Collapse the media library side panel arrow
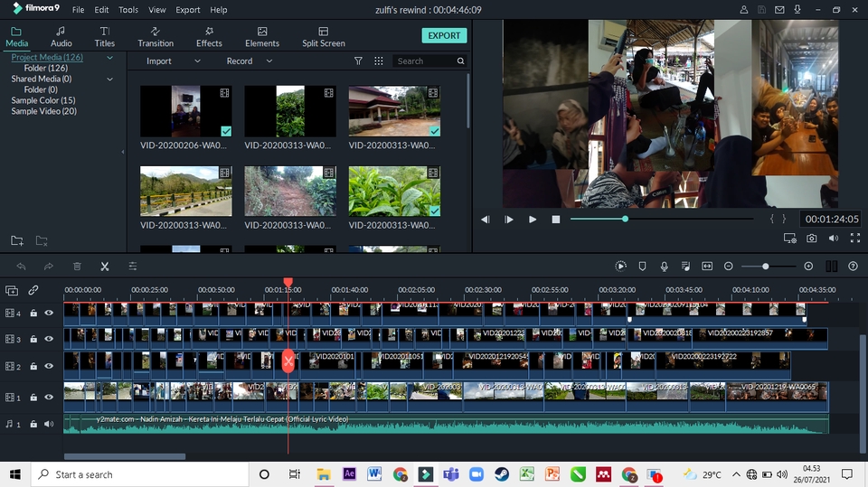 coord(122,152)
